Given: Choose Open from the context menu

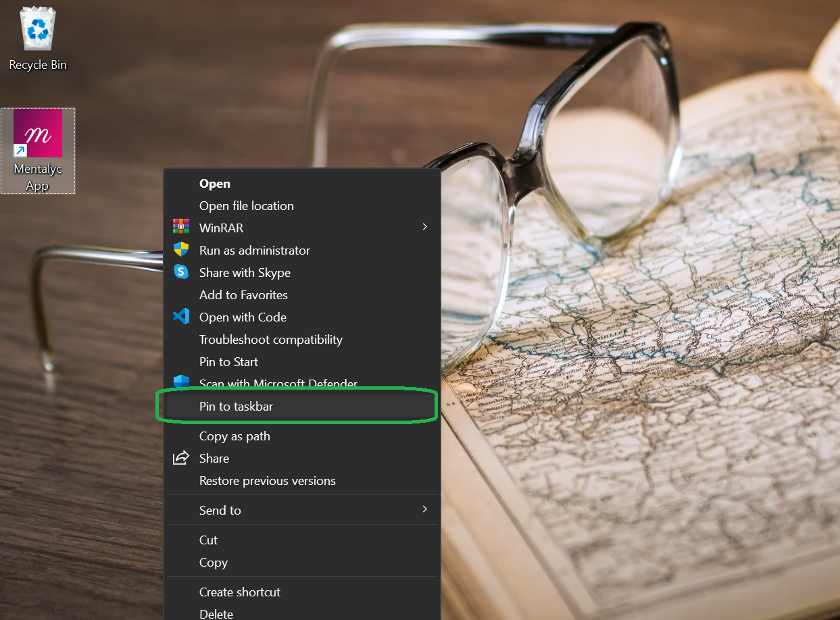Looking at the screenshot, I should (x=302, y=184).
